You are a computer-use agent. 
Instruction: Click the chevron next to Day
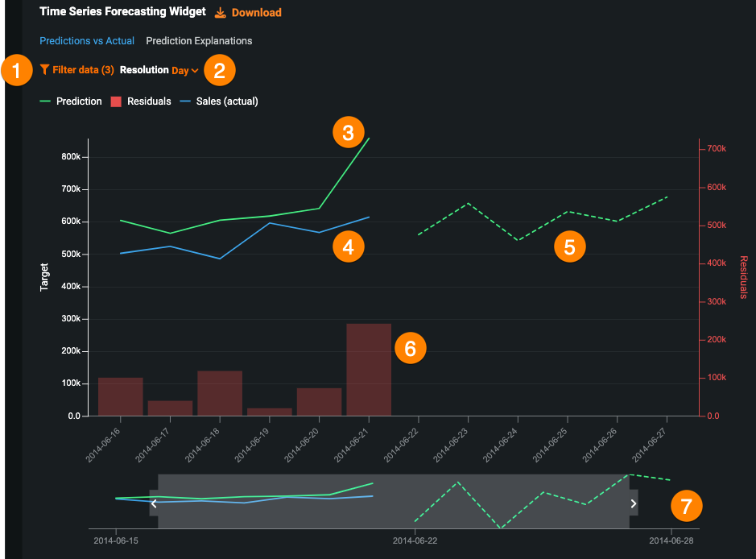(195, 71)
